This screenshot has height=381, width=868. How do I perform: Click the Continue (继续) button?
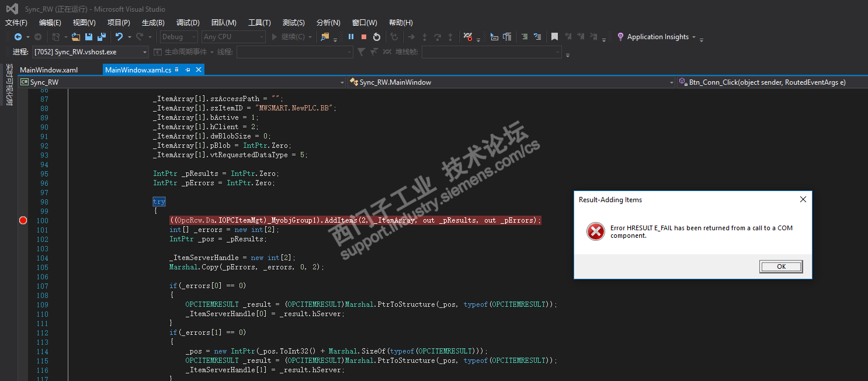click(289, 37)
